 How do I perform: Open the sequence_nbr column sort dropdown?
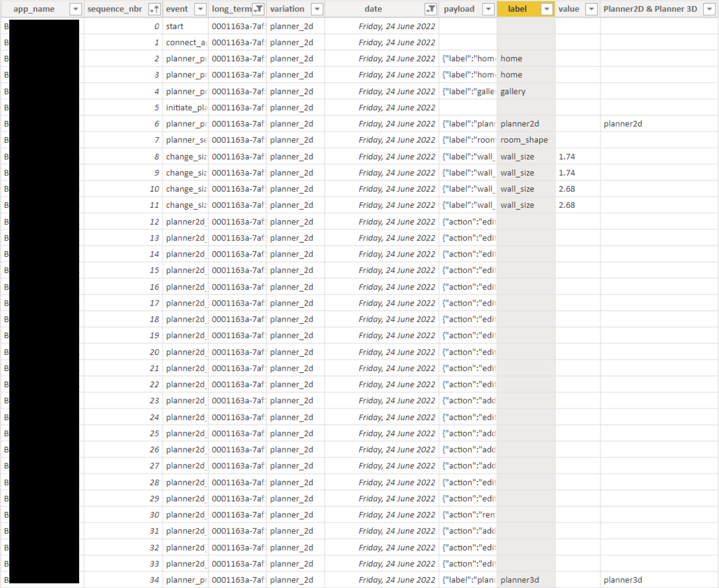154,9
